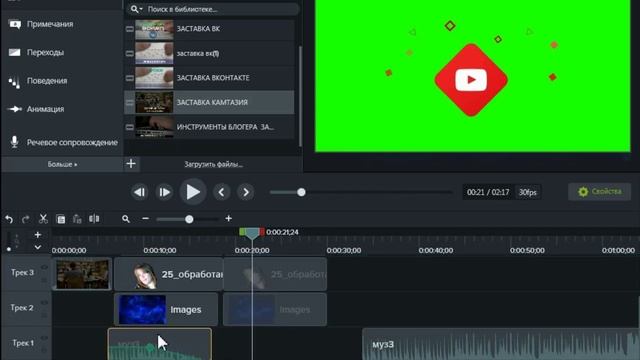Paste clip onto timeline
This screenshot has height=360, width=640.
[77, 219]
